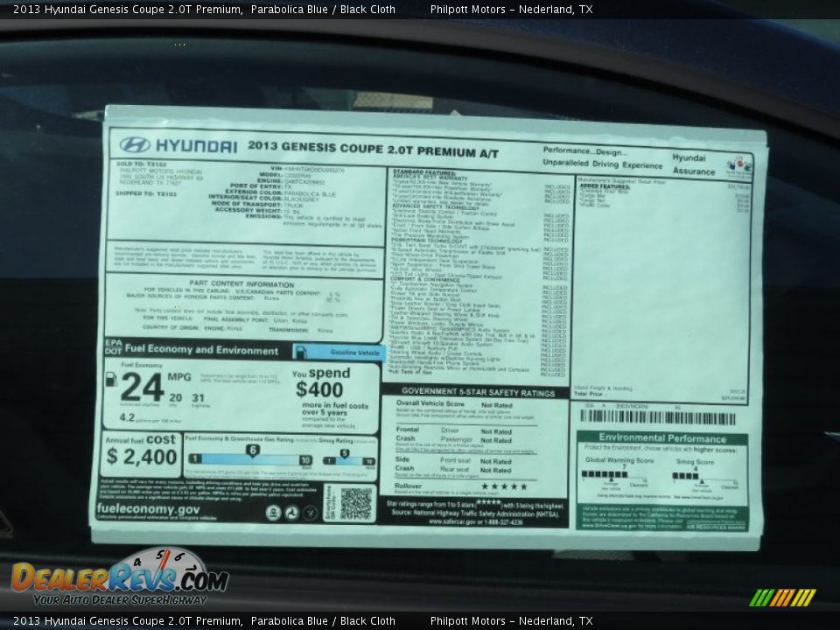Click 'EXTERIOR COLOR: PARABOLICA BLUE' line
840x630 pixels.
280,193
